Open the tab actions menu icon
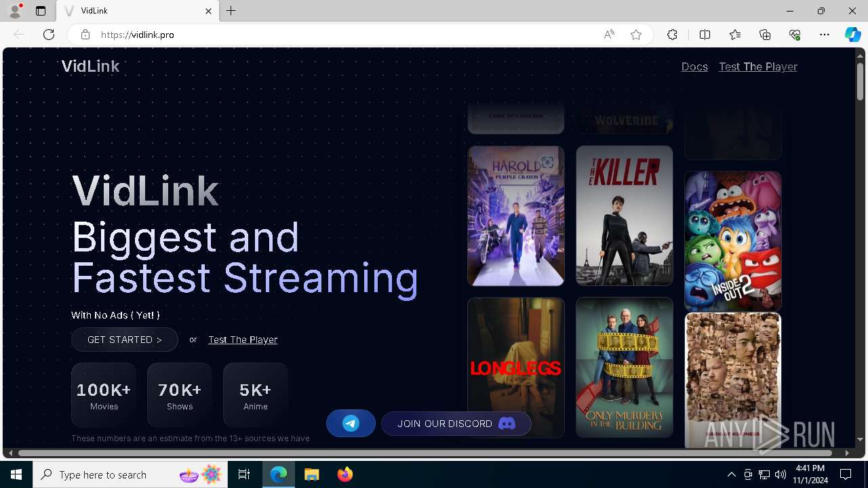This screenshot has height=488, width=868. coord(41,11)
